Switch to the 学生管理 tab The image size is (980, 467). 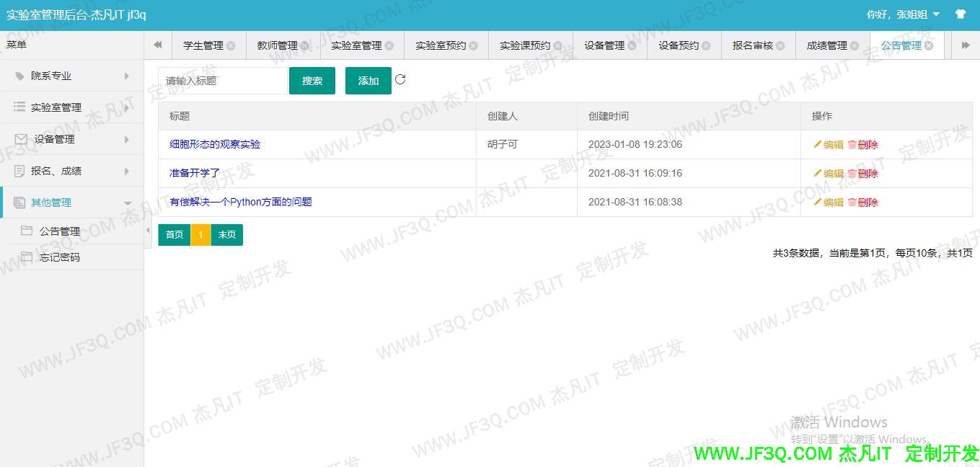click(204, 44)
